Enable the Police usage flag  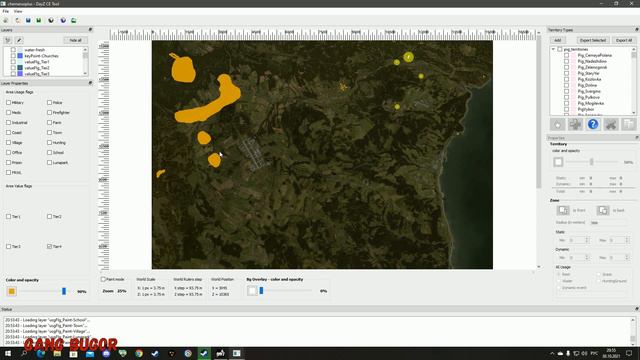(x=49, y=102)
